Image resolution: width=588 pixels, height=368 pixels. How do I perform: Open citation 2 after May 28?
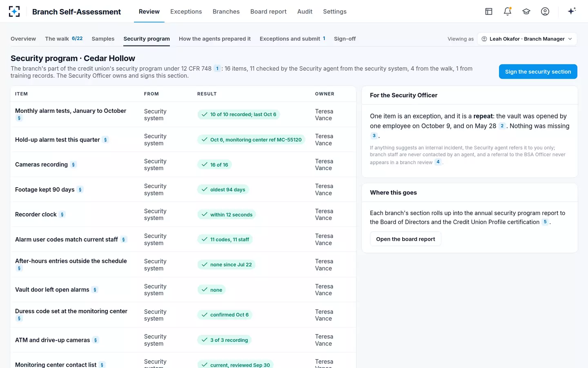502,126
